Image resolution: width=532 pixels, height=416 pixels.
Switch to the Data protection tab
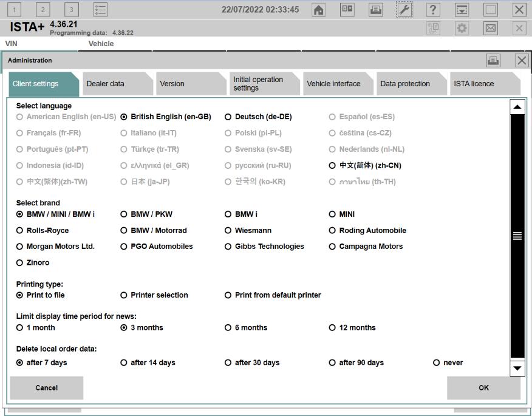pyautogui.click(x=412, y=83)
